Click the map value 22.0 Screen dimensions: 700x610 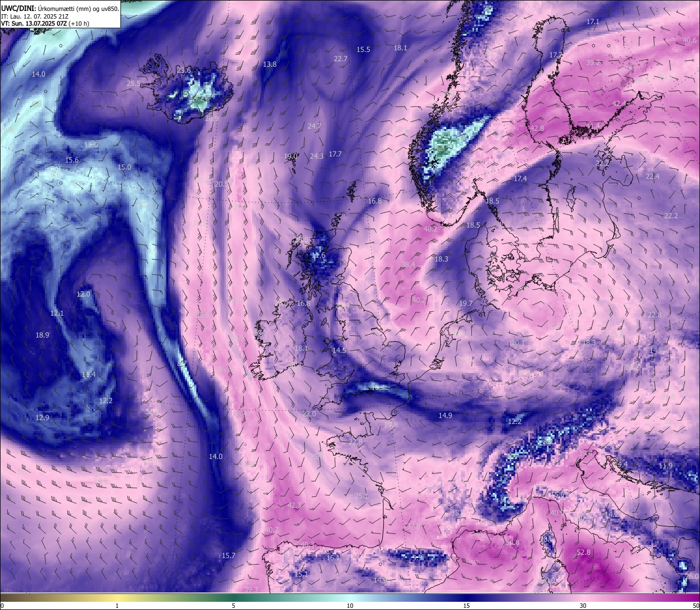(x=309, y=414)
